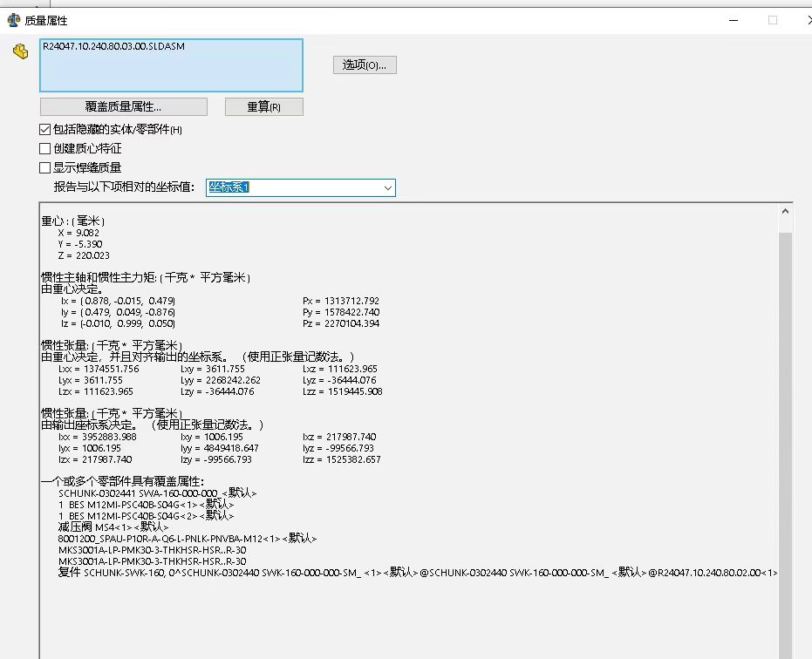Click the BES M12MI-PSC40B-S04G<1> component line
The height and width of the screenshot is (659, 812).
tap(146, 505)
